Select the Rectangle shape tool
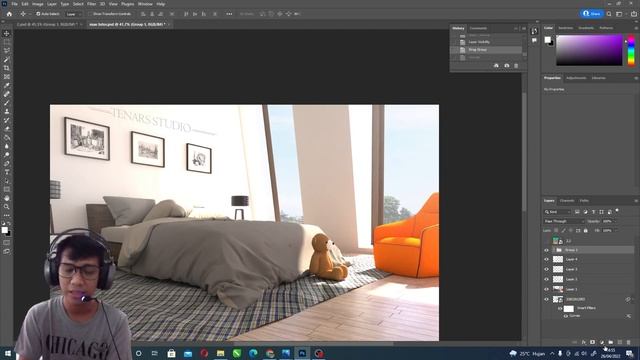640x360 pixels. [7, 189]
